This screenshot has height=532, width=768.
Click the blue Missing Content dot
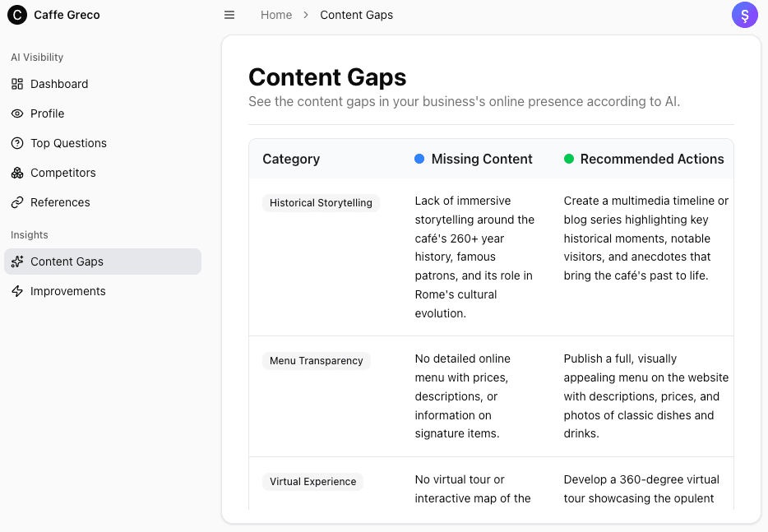(419, 159)
